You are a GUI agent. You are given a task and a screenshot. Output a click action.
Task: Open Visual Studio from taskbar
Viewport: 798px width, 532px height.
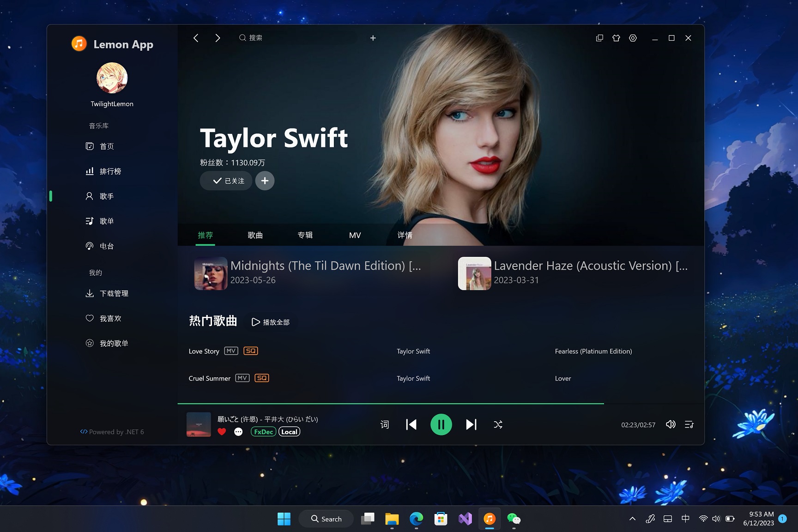pyautogui.click(x=465, y=519)
